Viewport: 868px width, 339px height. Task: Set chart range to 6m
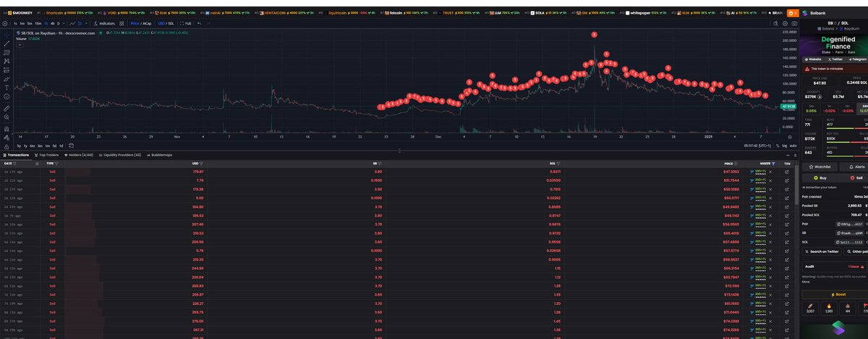coord(33,146)
